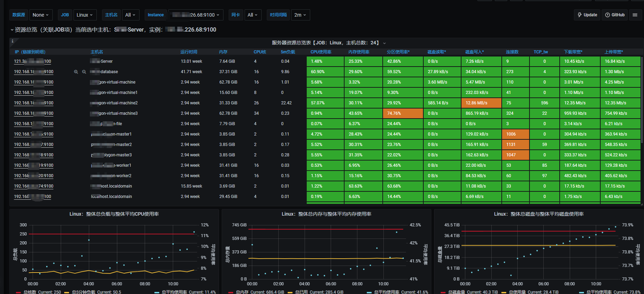The height and width of the screenshot is (294, 644).
Task: Toggle 总平均使用率 series in the memory chart legend
Action: 387,292
